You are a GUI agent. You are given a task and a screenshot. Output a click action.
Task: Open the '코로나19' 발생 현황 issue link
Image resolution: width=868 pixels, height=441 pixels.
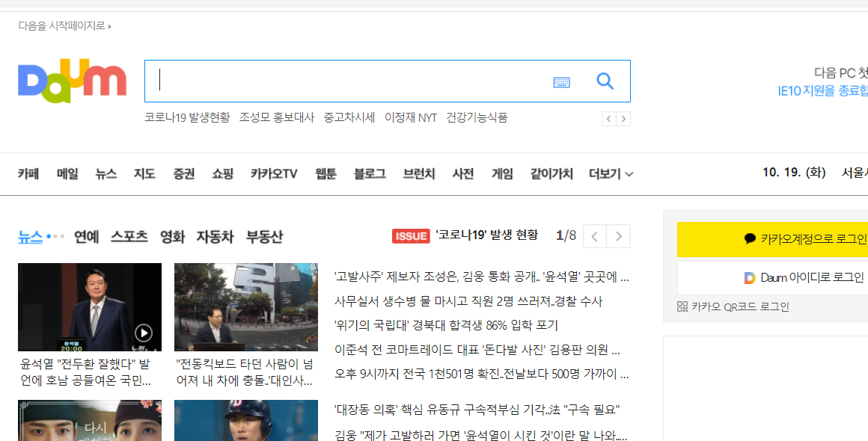(486, 235)
